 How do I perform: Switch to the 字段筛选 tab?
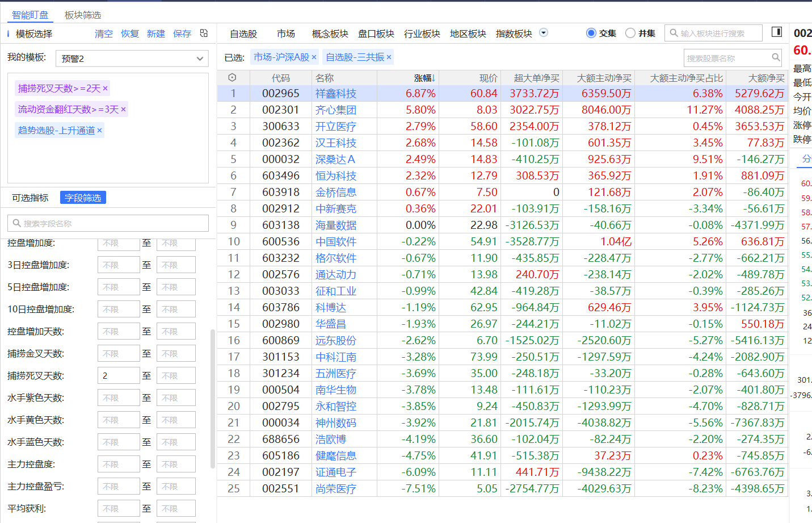(83, 198)
